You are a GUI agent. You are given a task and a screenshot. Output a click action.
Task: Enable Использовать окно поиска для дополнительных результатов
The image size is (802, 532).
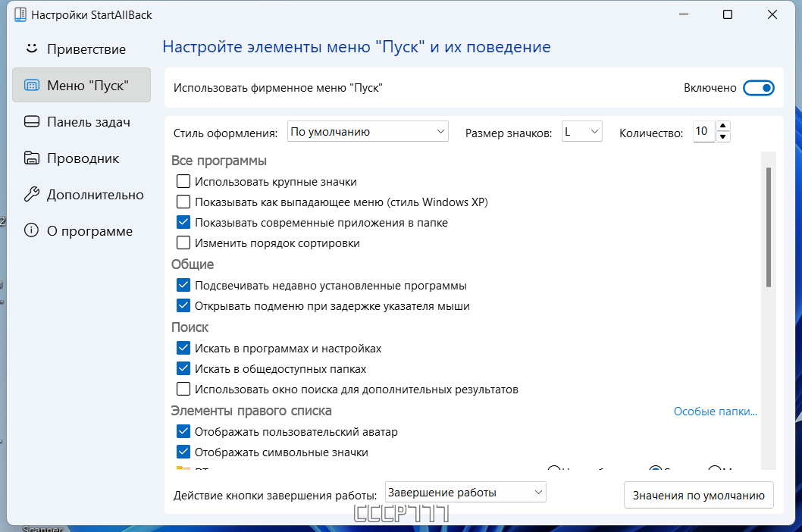click(183, 389)
